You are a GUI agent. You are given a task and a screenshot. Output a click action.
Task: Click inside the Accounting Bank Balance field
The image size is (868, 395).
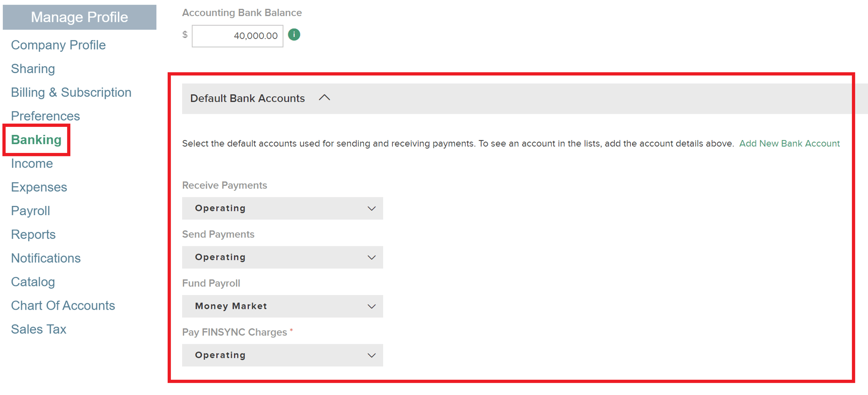(x=237, y=36)
